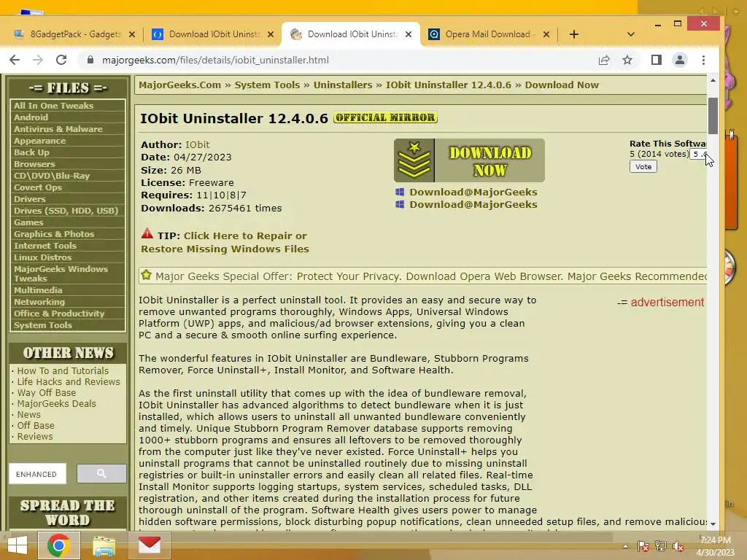Screen dimensions: 747x560
Task: Open the Windows Start button
Action: (18, 545)
